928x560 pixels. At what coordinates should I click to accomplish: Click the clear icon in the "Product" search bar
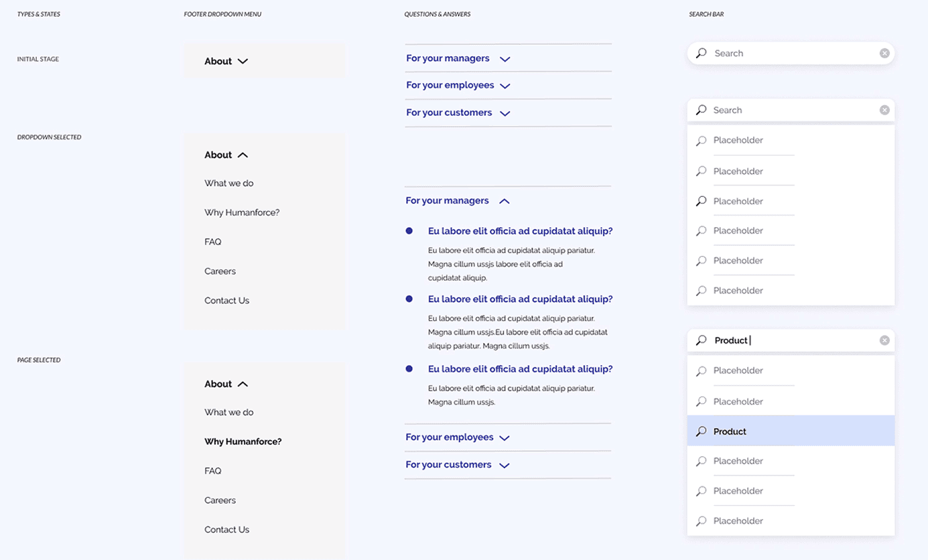[x=884, y=340]
